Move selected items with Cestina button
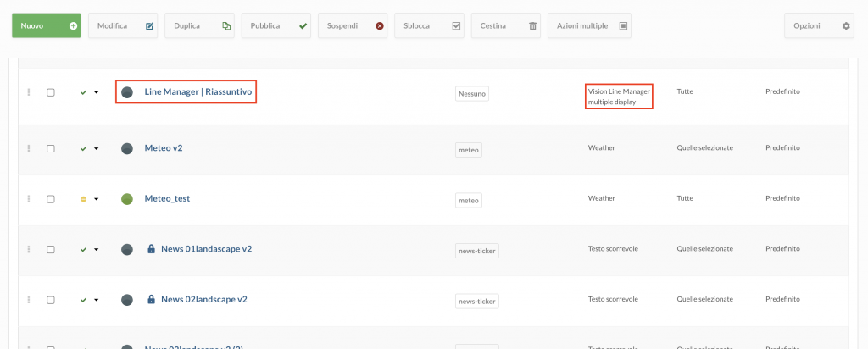Screen dimensions: 868x349 [x=506, y=25]
